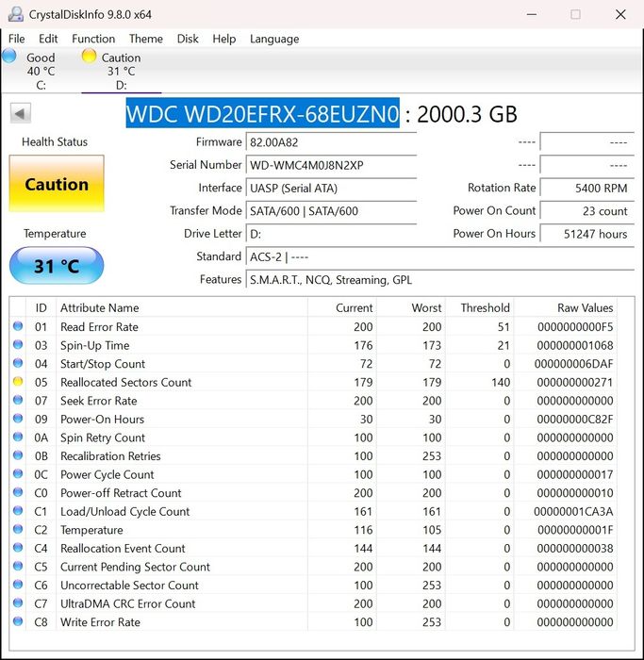Click the Worst column header
Screen dimensions: 644x660
coord(411,307)
